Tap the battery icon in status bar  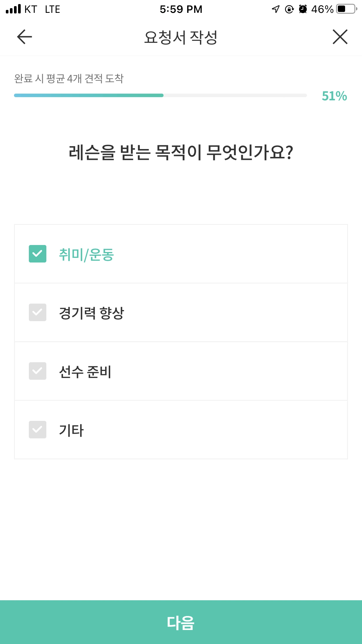point(346,9)
